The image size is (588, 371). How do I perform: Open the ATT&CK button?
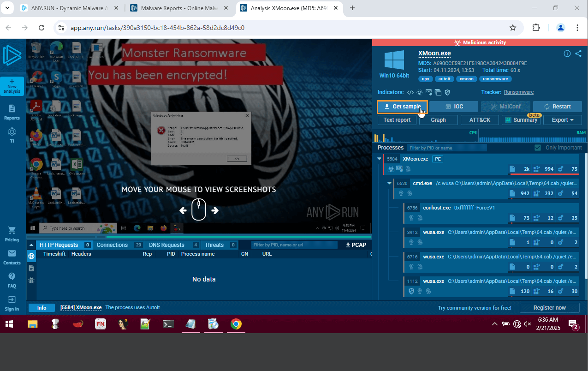[480, 120]
